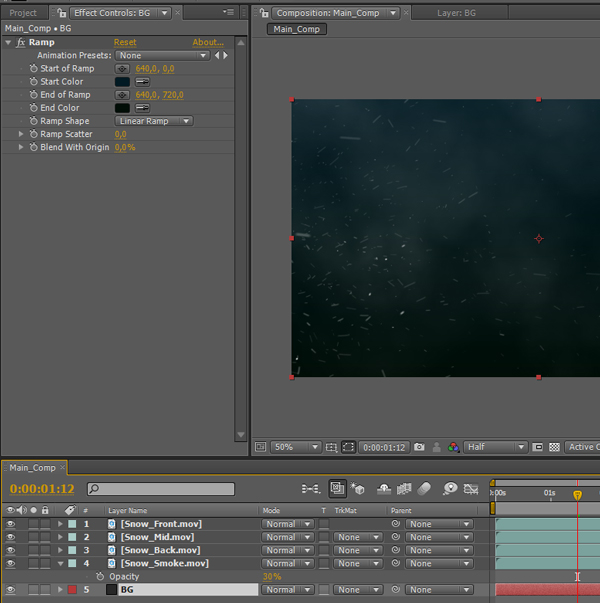Pick Start Color with the eyedropper
The image size is (600, 603).
coord(143,82)
